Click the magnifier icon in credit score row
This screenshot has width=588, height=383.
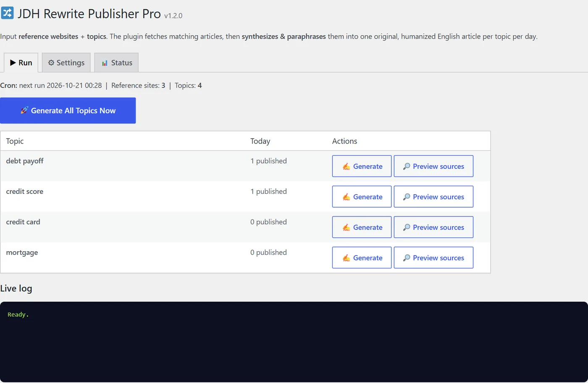407,197
